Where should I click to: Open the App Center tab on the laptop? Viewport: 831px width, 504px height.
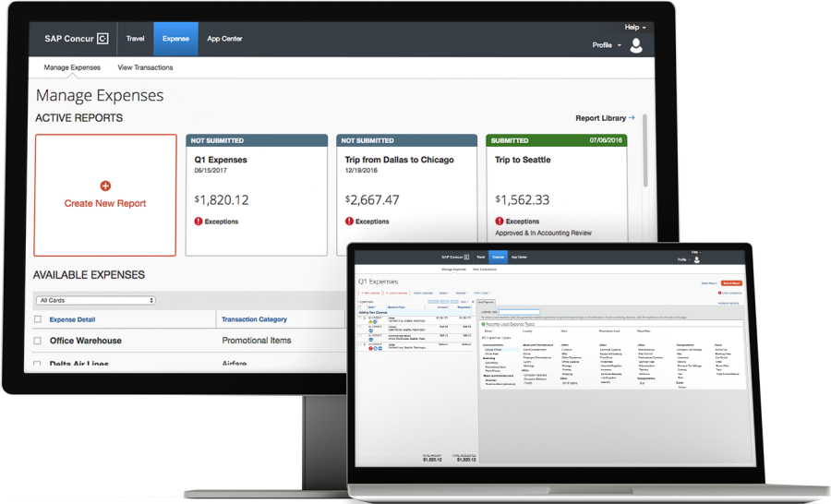click(x=519, y=257)
